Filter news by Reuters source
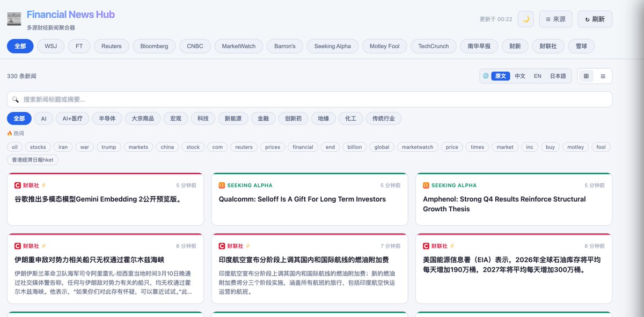Viewport: 644px width, 317px height. [112, 46]
